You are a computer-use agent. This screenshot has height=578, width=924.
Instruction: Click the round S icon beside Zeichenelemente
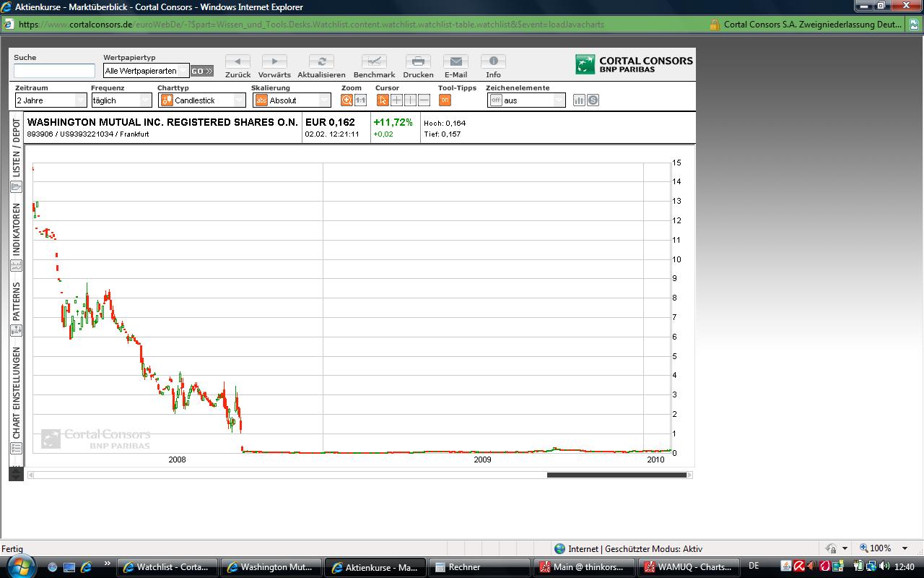[x=593, y=100]
